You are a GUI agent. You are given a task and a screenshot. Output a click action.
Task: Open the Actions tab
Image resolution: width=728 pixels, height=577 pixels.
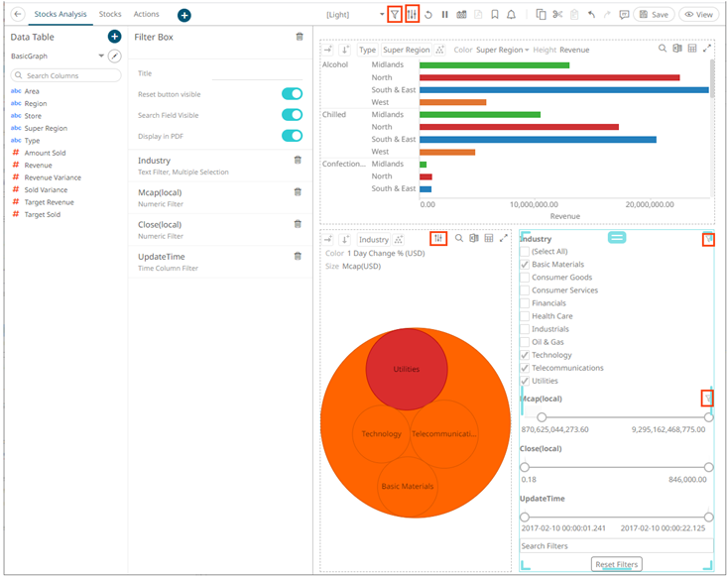click(x=146, y=15)
